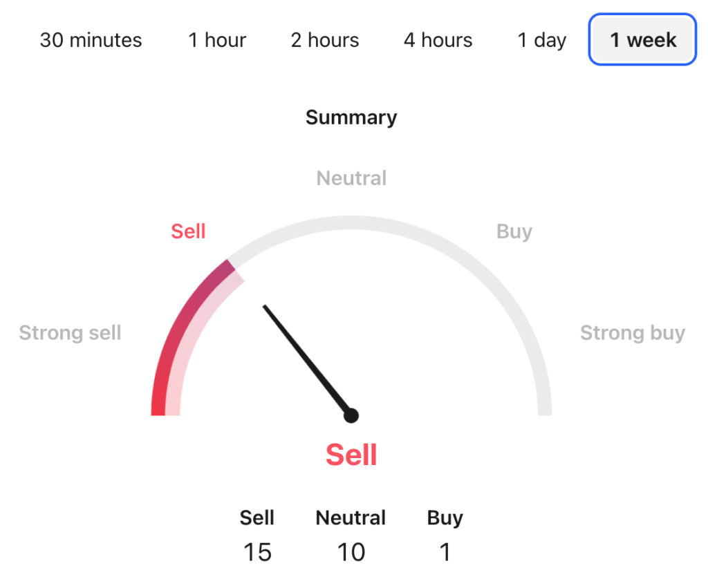Click the Neutral label above the gauge
The width and height of the screenshot is (708, 588).
(x=351, y=178)
